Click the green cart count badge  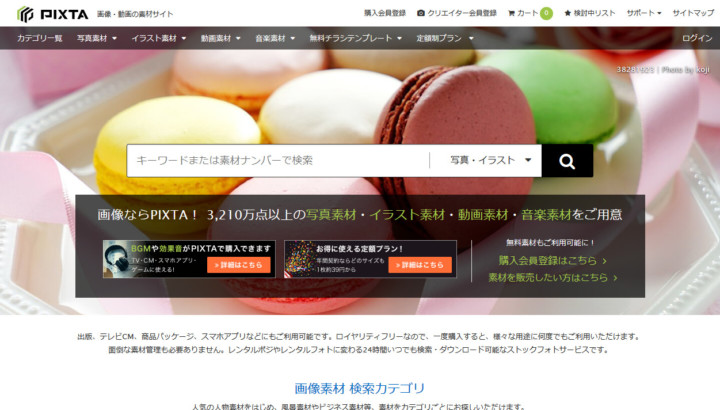pos(546,13)
